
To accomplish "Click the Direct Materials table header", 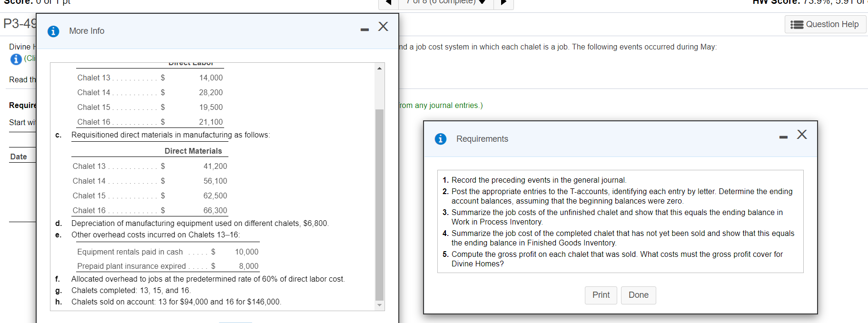I will (193, 151).
